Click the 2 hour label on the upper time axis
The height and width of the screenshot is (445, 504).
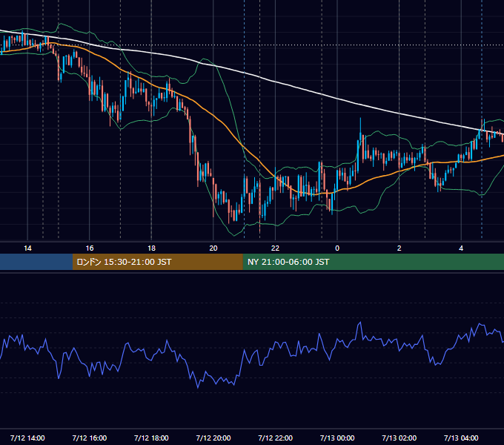click(399, 248)
